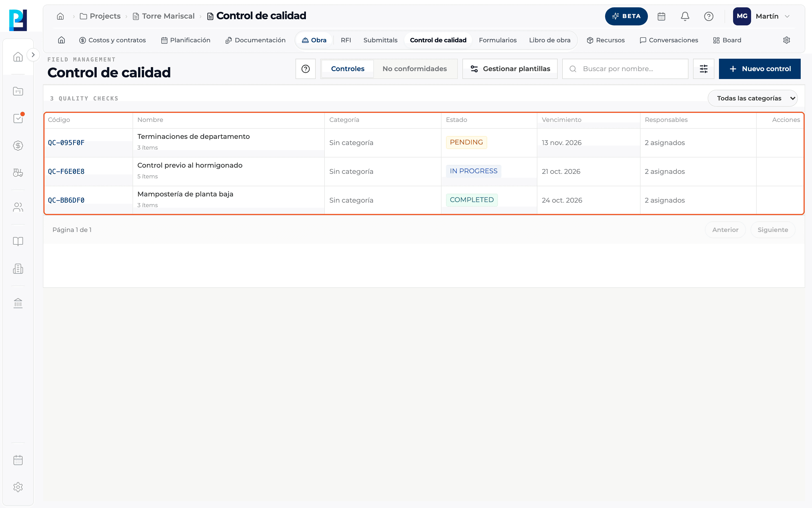Click the 21 oct. 2026 due date
812x508 pixels.
561,171
